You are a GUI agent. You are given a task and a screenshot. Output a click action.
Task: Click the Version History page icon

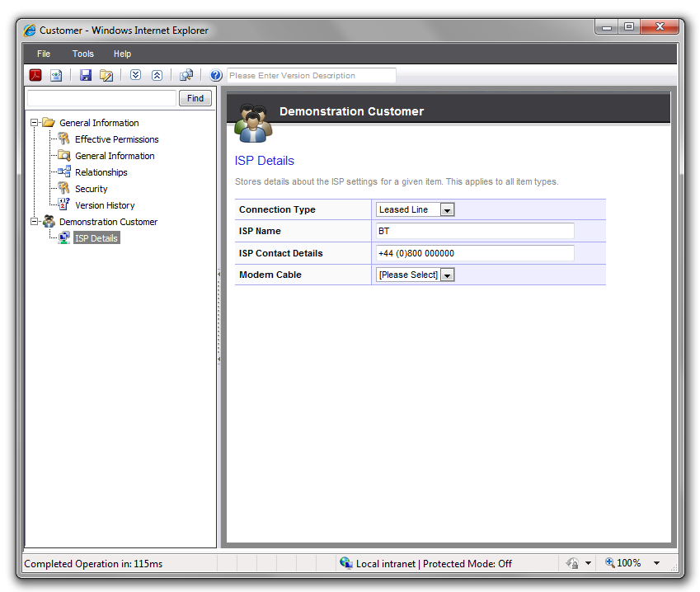[x=64, y=204]
